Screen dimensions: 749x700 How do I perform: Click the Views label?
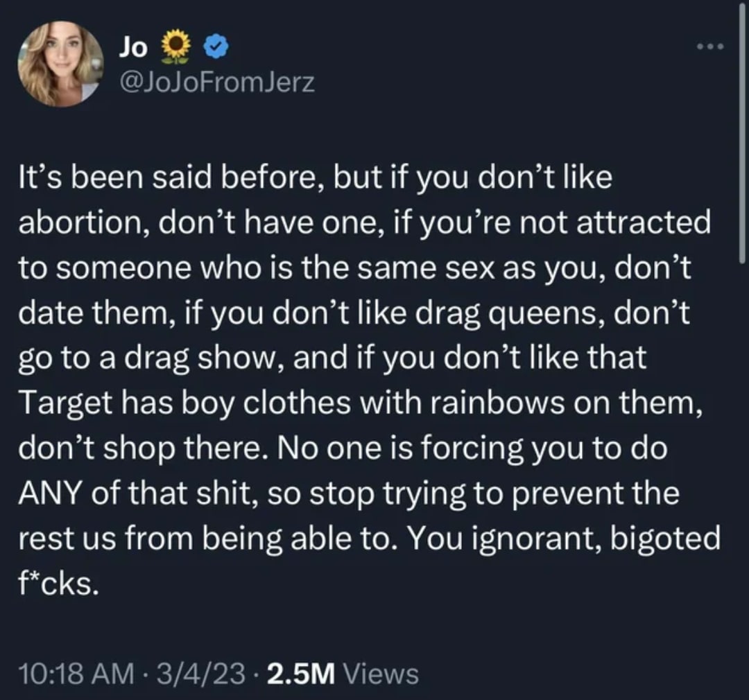381,674
